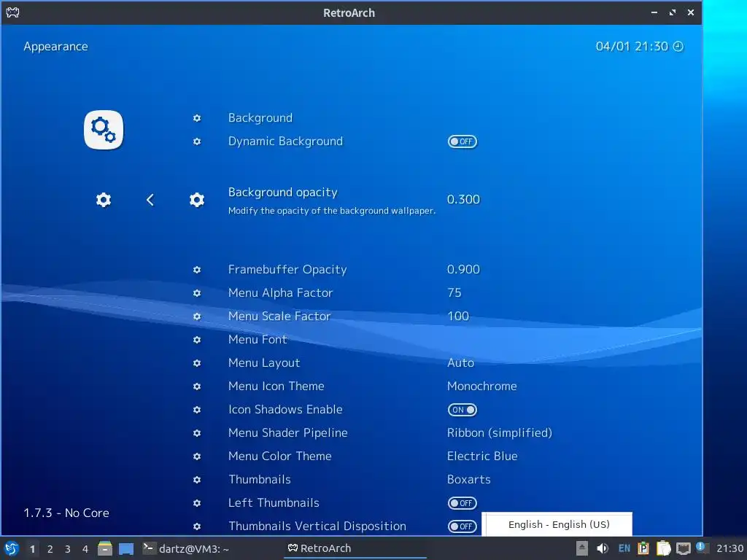Click the gear icon beside Background
The height and width of the screenshot is (560, 747).
[x=197, y=118]
